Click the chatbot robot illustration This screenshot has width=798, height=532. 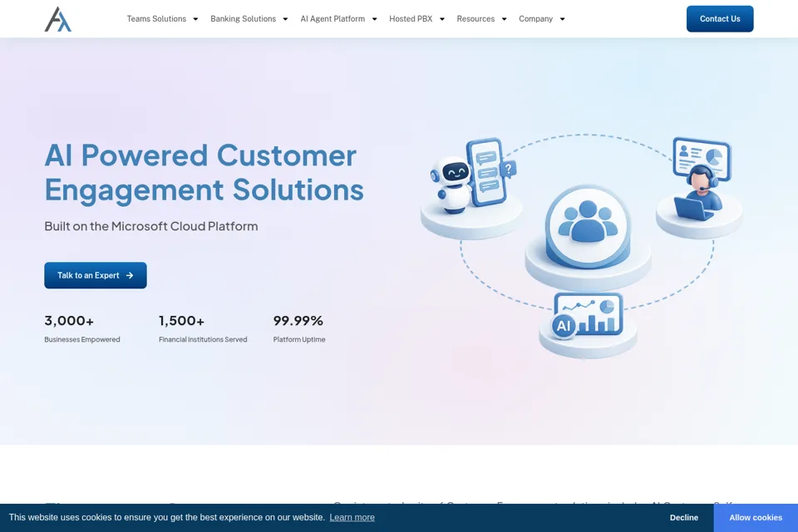click(453, 185)
